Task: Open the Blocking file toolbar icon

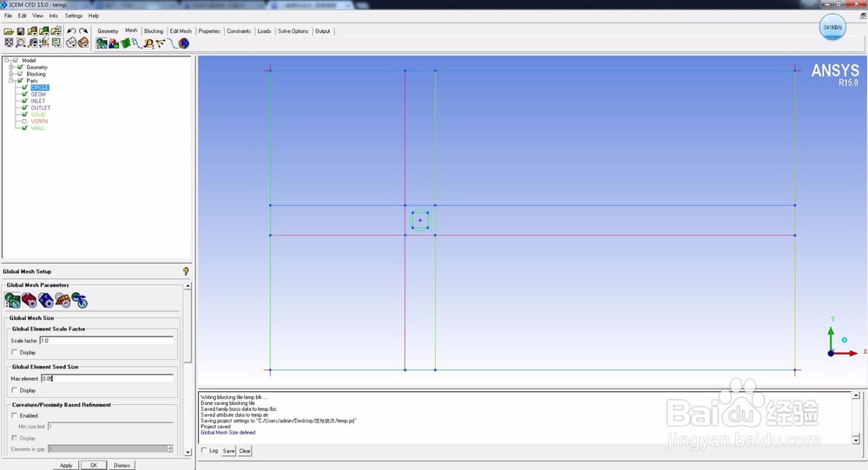Action: coord(56,31)
